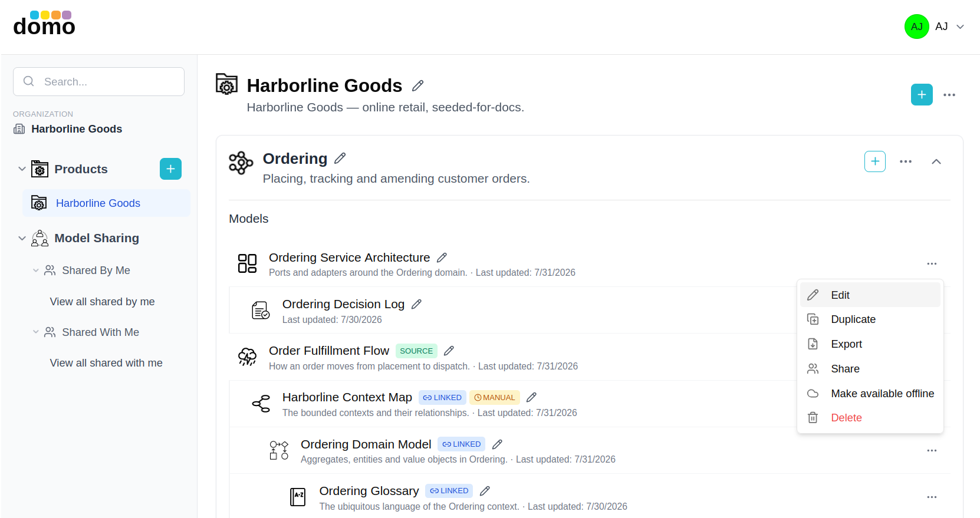Click the Ordering Service Architecture model icon
This screenshot has height=518, width=980.
coord(247,263)
